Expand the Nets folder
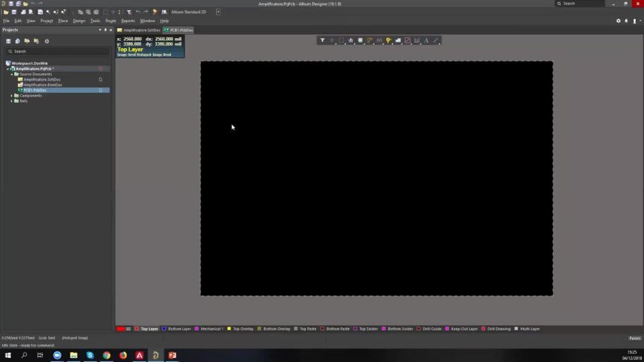The height and width of the screenshot is (362, 644). [x=12, y=101]
